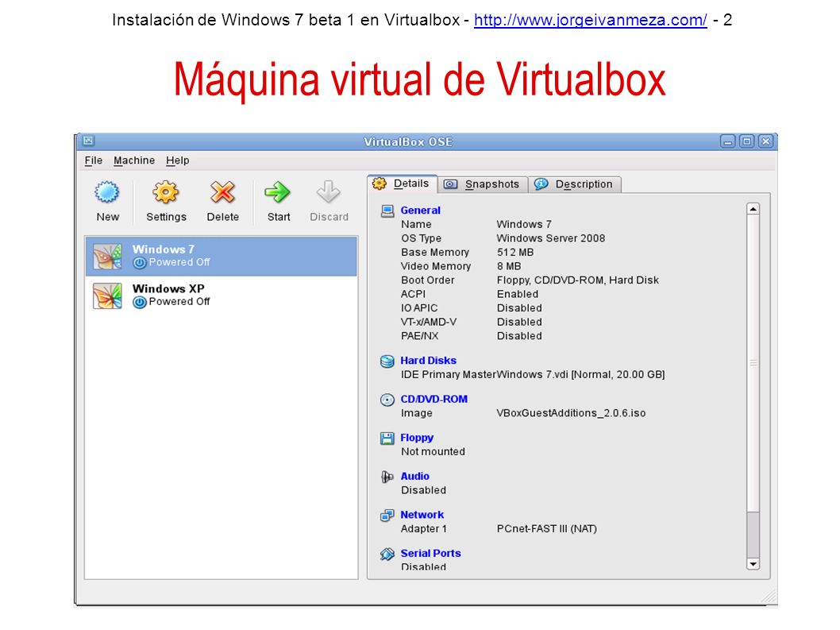Minimize the VirtualBox OSE window
This screenshot has width=840, height=630.
[x=727, y=141]
